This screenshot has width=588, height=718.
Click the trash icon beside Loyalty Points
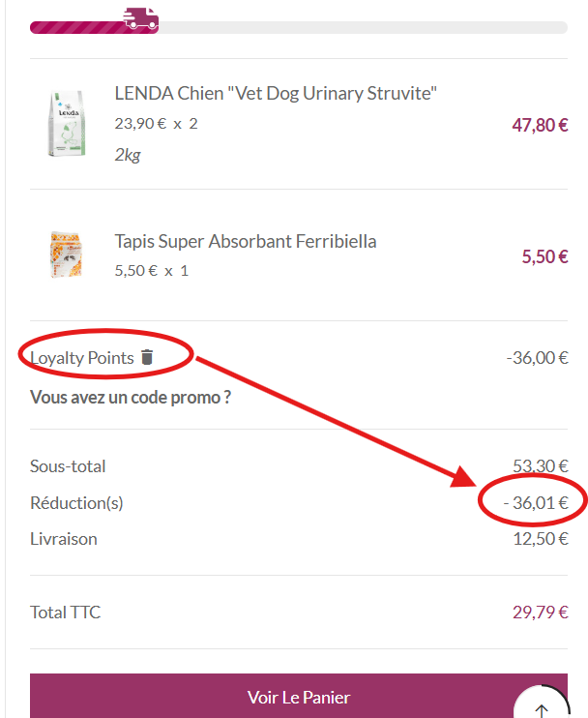click(147, 357)
